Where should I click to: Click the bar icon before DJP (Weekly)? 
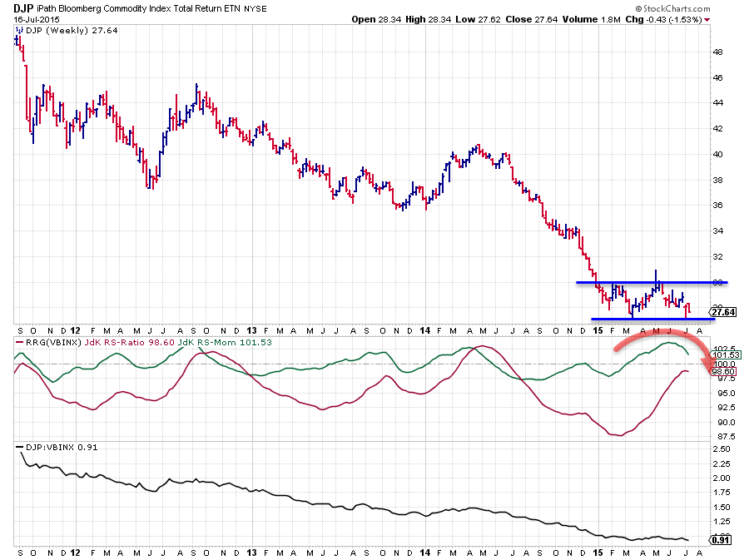(x=18, y=30)
